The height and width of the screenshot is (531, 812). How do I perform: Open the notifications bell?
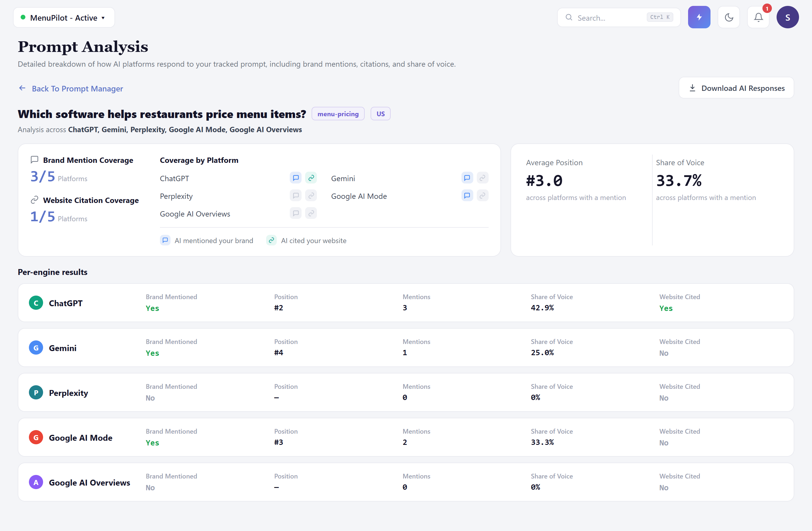pos(758,17)
